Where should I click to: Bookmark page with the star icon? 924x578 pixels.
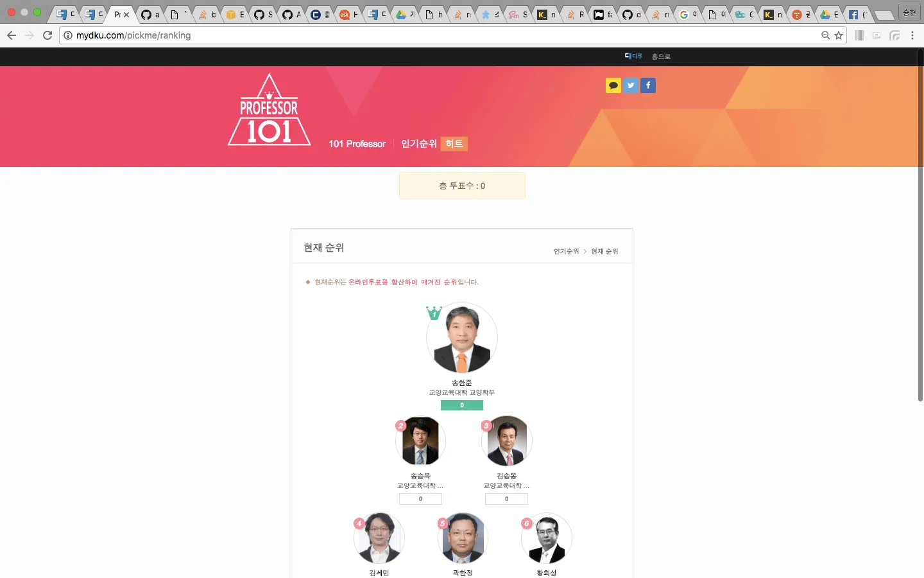839,35
